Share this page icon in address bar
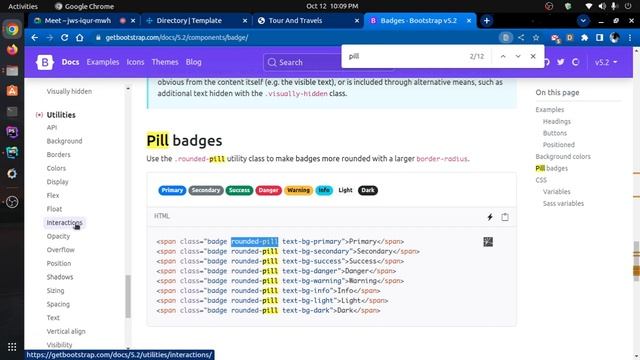 click(521, 38)
